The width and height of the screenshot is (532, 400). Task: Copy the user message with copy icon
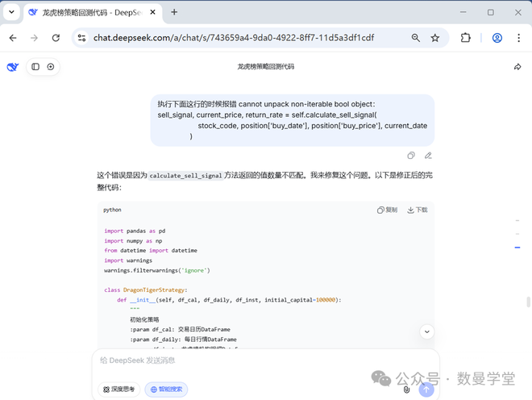point(411,156)
